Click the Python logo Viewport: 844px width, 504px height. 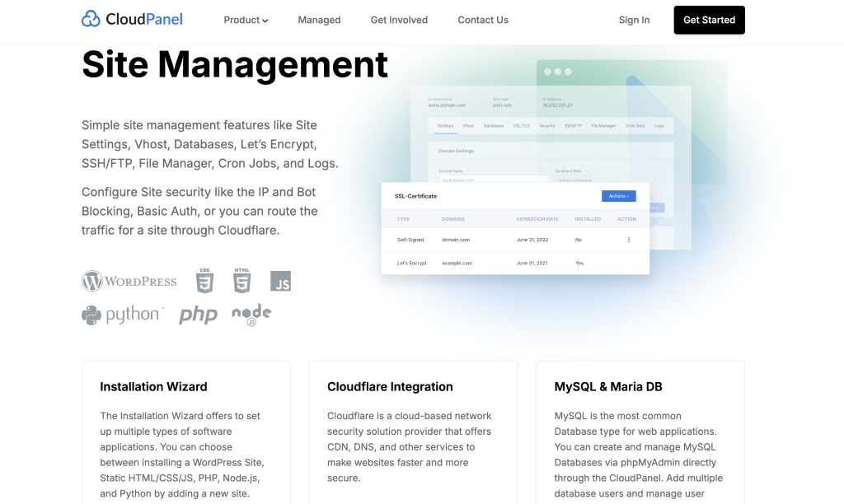click(123, 315)
